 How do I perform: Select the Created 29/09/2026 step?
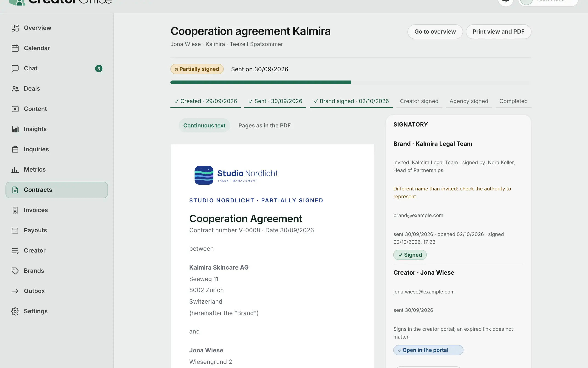[206, 101]
